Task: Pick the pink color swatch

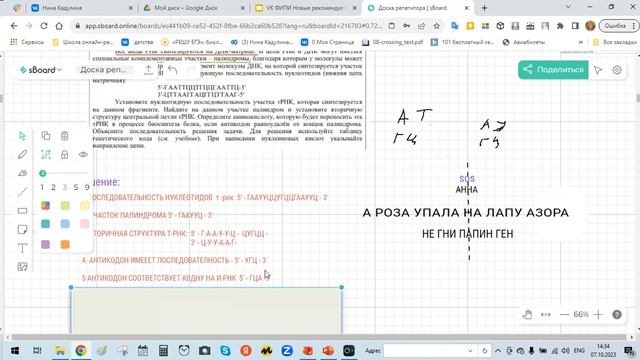Action: tap(84, 224)
